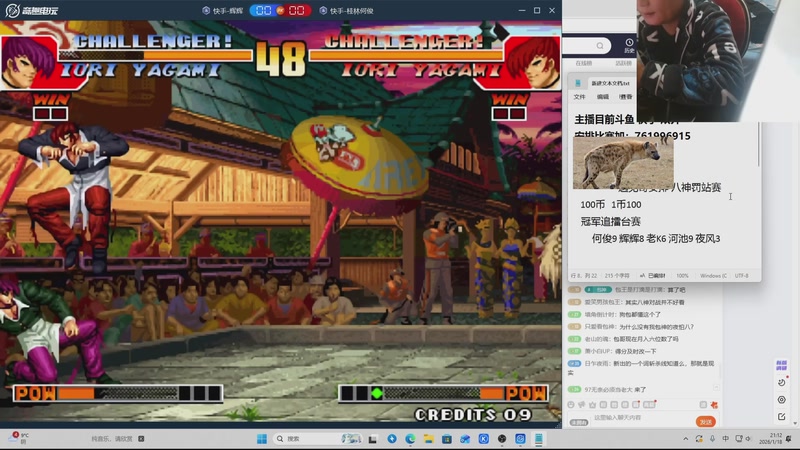Click the purple text badge in right sidebar
Screen dimensions: 800x450
pos(781,365)
